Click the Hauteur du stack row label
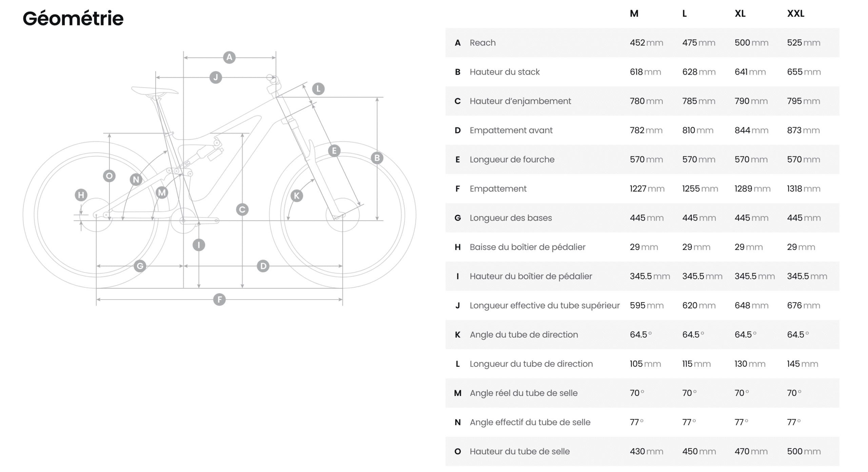The height and width of the screenshot is (472, 868). (505, 72)
